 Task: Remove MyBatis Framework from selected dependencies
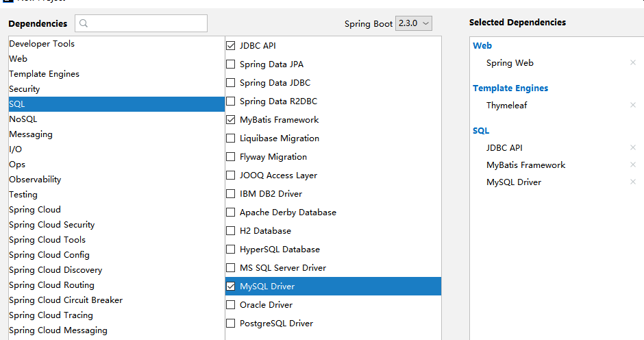632,165
